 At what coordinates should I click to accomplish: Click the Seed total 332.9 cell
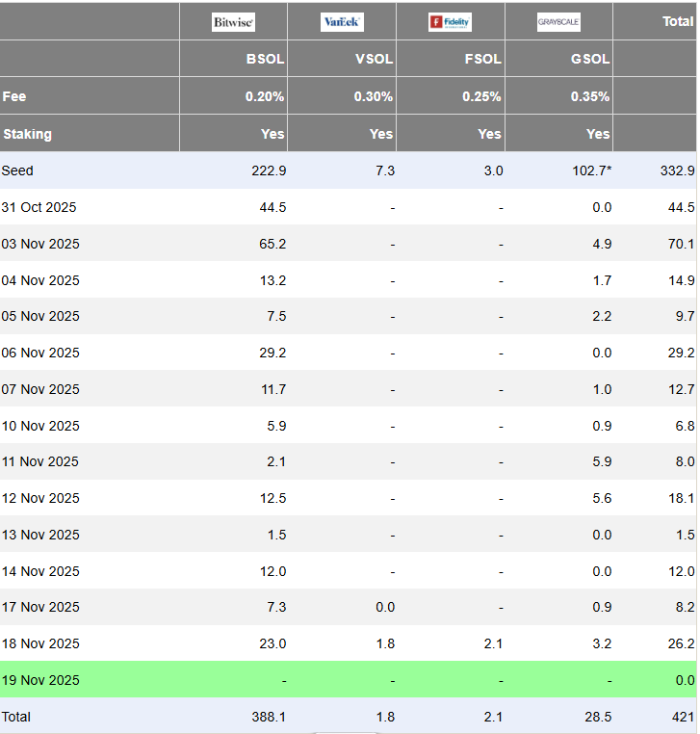click(676, 170)
